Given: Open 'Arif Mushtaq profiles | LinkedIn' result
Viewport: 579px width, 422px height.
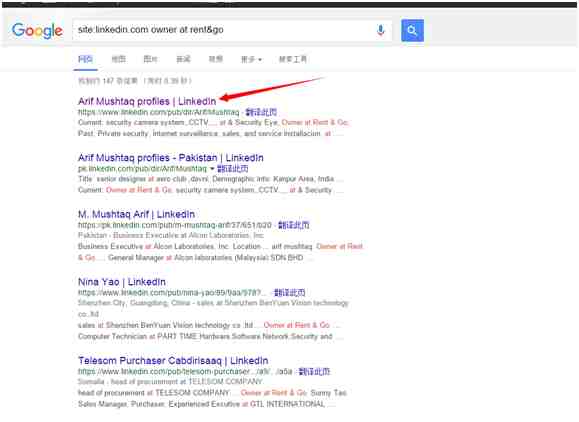Looking at the screenshot, I should coord(147,101).
